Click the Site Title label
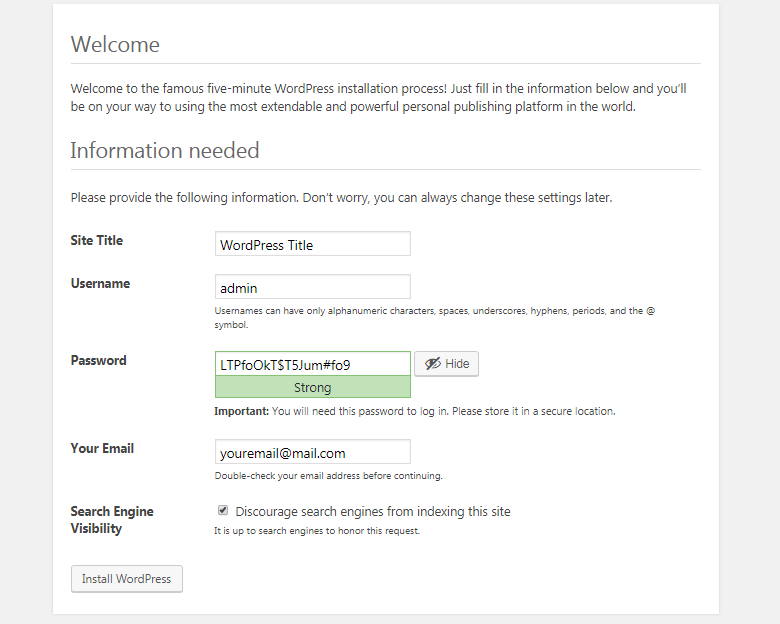Viewport: 780px width, 624px height. tap(97, 240)
